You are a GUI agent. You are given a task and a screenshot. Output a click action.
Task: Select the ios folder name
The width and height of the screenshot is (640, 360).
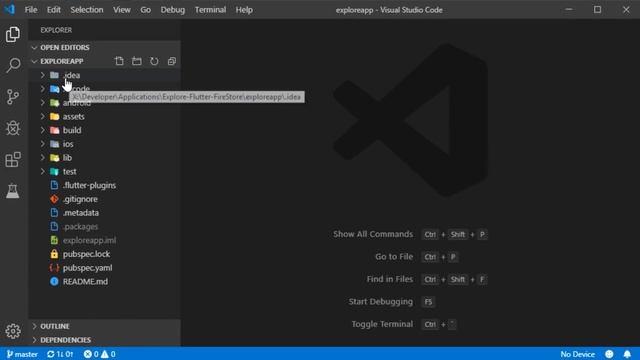[68, 144]
